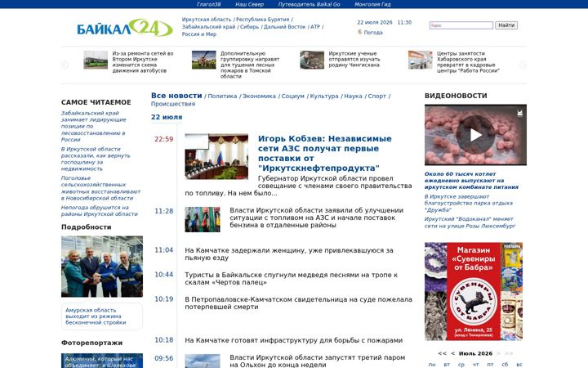Open the Подробности handshake photo
The height and width of the screenshot is (368, 588).
tap(102, 267)
